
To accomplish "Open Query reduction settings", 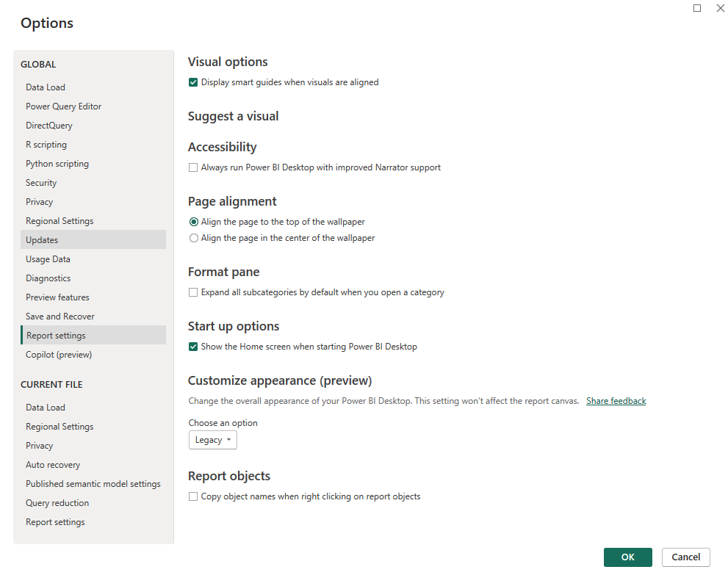I will click(x=57, y=502).
